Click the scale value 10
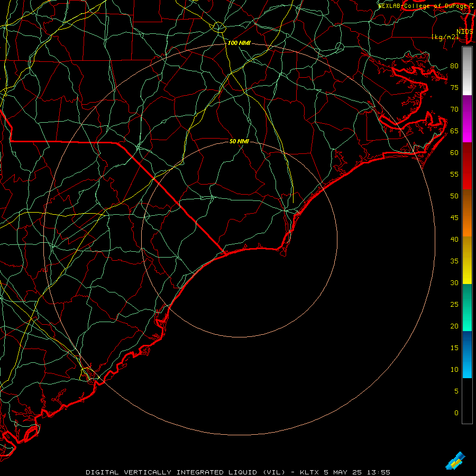 click(454, 370)
